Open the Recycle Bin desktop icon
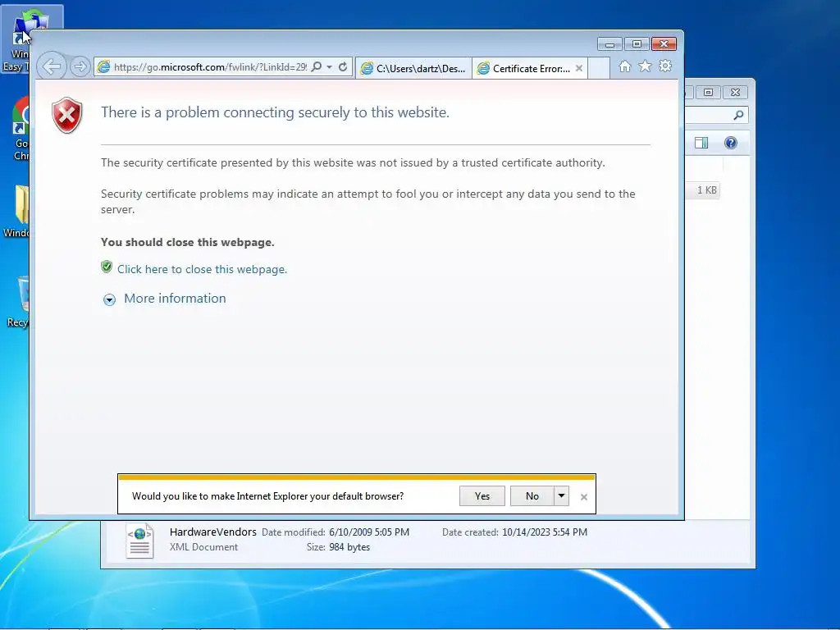Image resolution: width=840 pixels, height=630 pixels. coord(17,300)
